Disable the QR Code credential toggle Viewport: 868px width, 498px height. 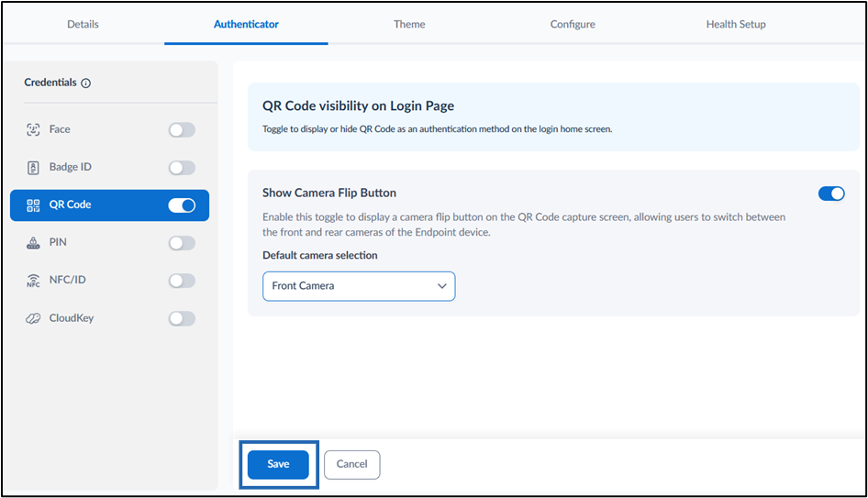(x=182, y=205)
